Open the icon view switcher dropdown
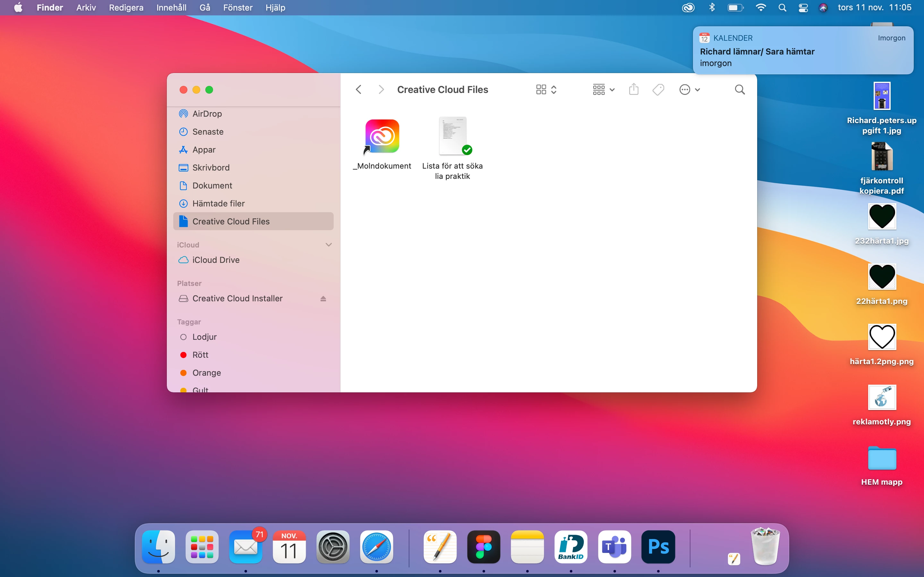Screen dimensions: 924x577 546,90
